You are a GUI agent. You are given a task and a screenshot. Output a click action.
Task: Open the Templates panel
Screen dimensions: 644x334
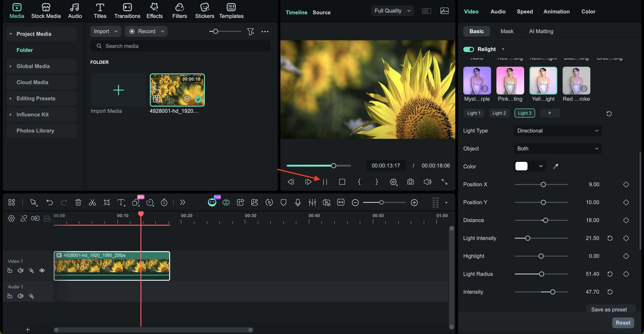click(x=231, y=11)
